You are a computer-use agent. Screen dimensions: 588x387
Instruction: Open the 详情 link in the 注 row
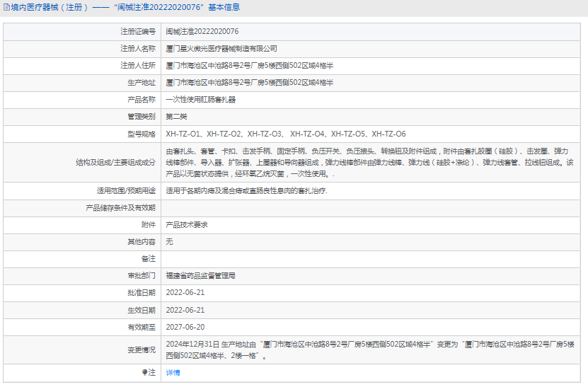pyautogui.click(x=173, y=372)
